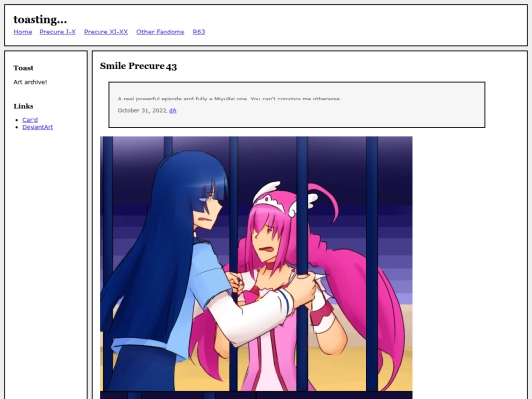Click the bullet beside the Carrd link
The height and width of the screenshot is (399, 532).
tap(17, 120)
